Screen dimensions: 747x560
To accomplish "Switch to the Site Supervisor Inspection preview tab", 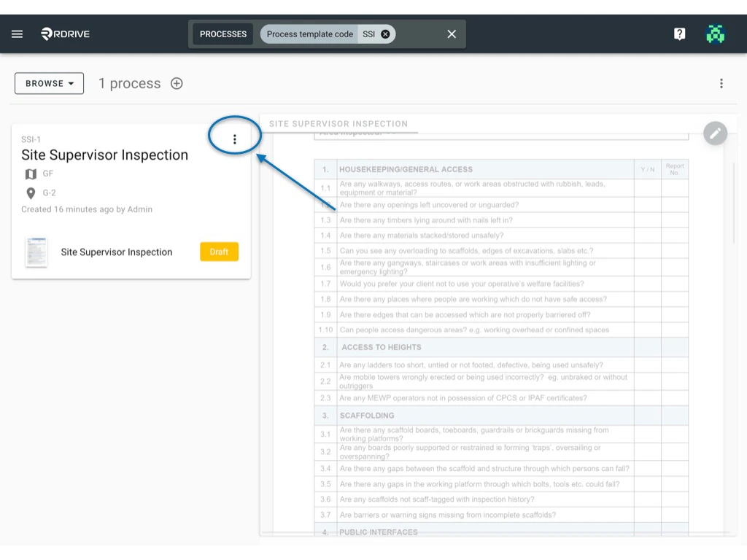I will coord(339,124).
